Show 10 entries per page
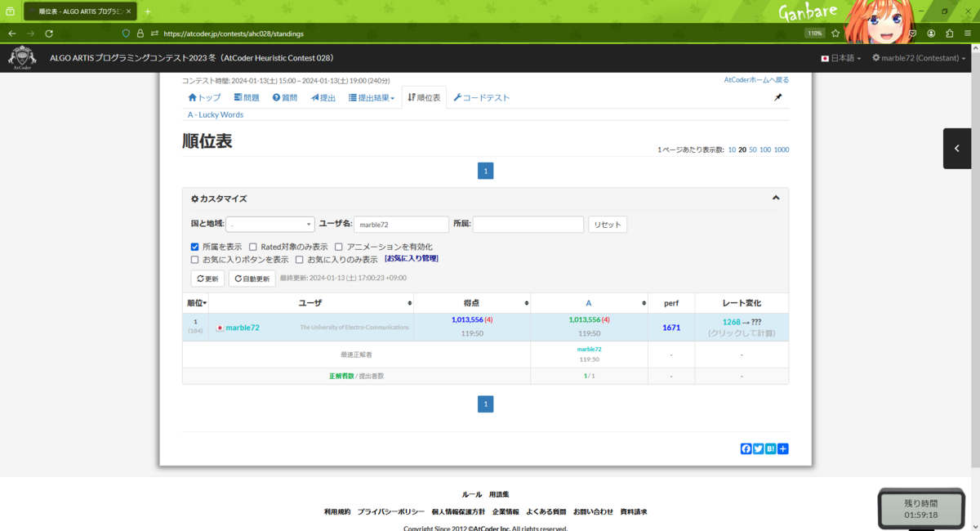The height and width of the screenshot is (531, 980). point(732,150)
